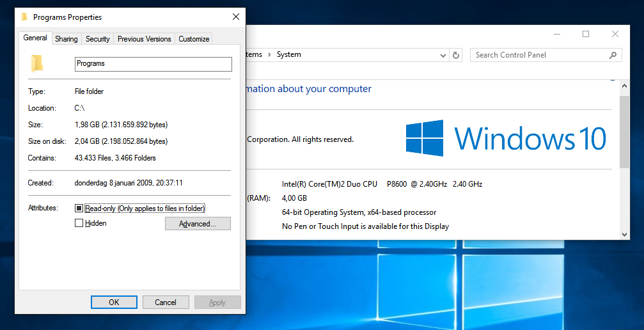Select the General tab
This screenshot has width=644, height=330.
coord(35,38)
